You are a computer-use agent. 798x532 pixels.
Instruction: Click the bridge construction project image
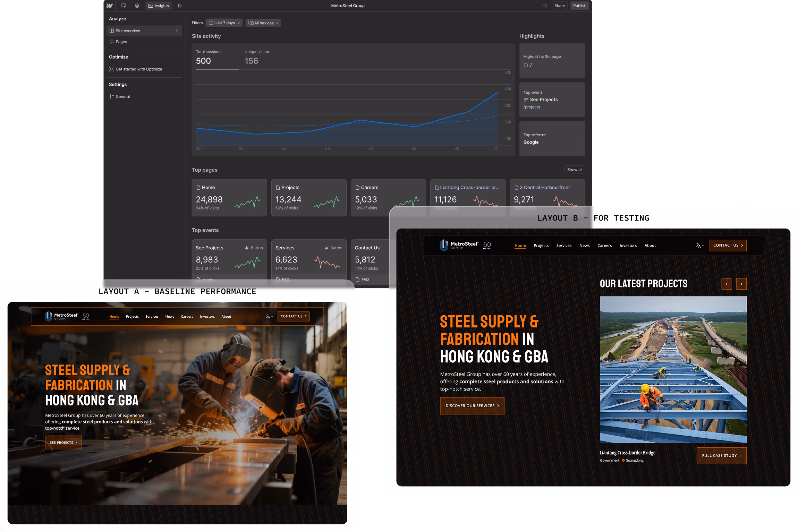673,369
